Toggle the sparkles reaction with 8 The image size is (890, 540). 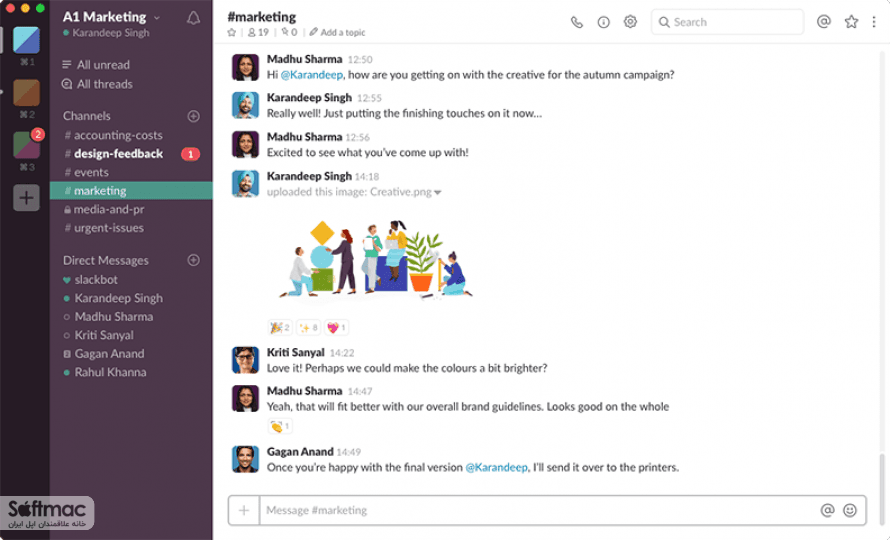pos(308,328)
